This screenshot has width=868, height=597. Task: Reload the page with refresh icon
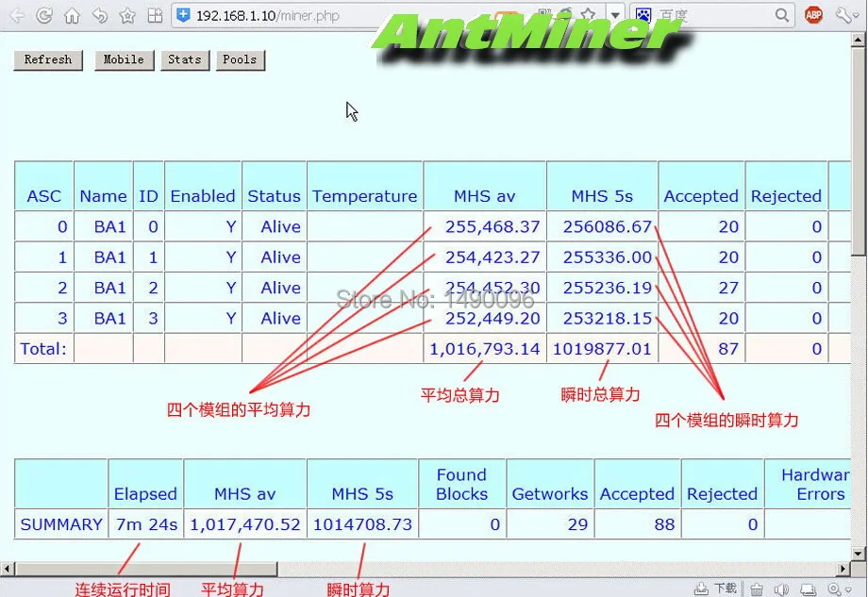pyautogui.click(x=44, y=15)
